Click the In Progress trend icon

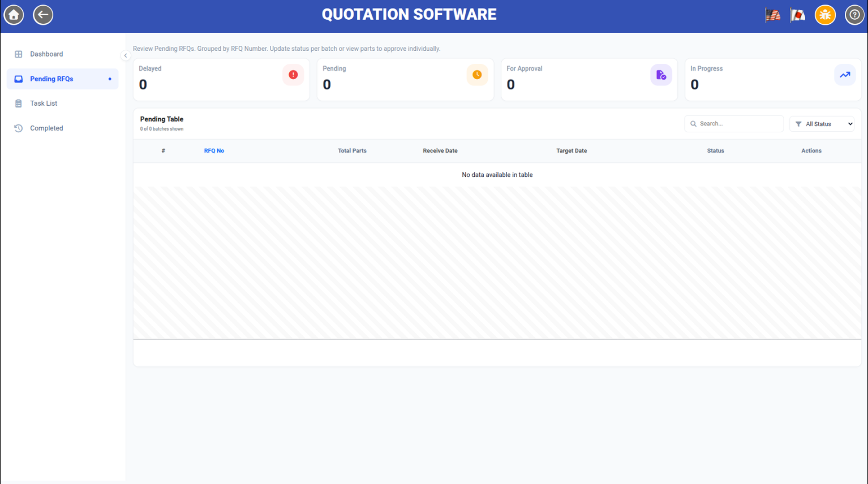pyautogui.click(x=845, y=75)
